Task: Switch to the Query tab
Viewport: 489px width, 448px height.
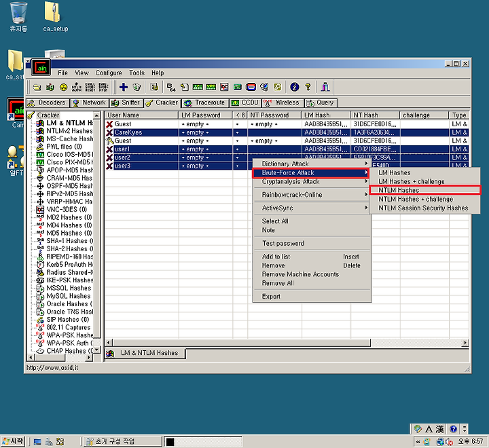Action: 321,102
